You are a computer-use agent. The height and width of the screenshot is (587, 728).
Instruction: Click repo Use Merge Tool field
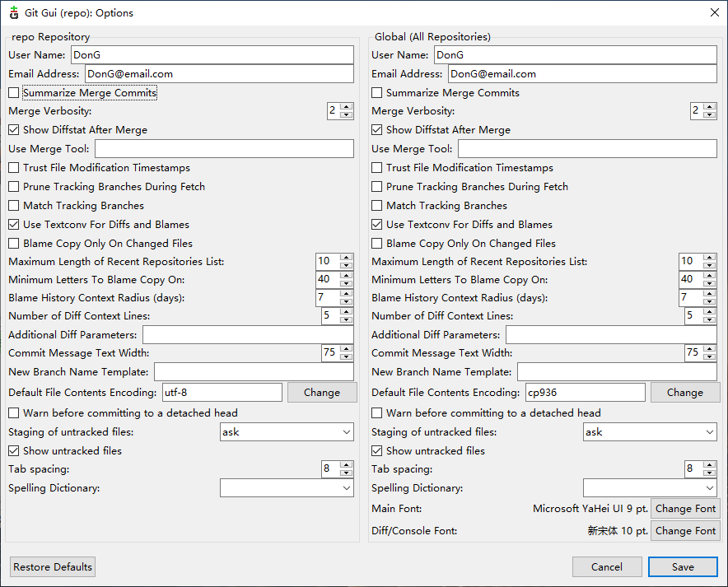pyautogui.click(x=224, y=149)
